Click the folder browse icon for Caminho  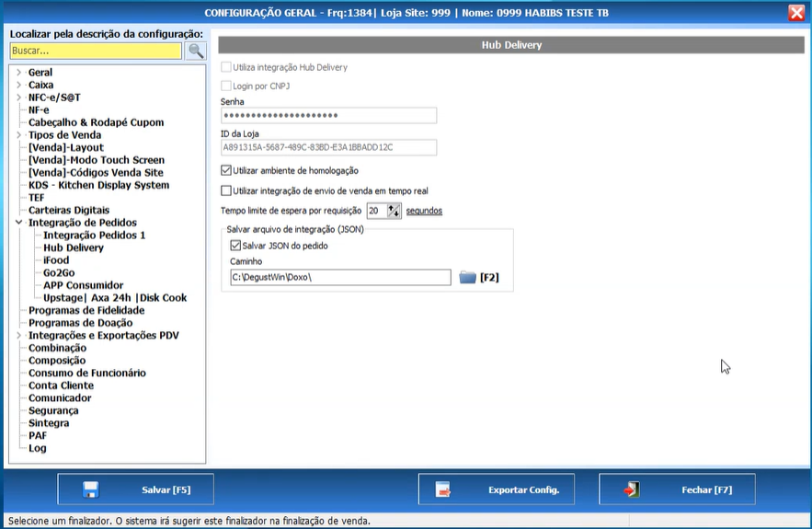click(467, 277)
